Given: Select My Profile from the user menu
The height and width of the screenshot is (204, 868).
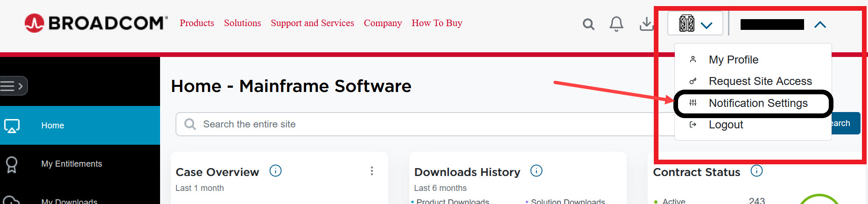Looking at the screenshot, I should pos(734,60).
